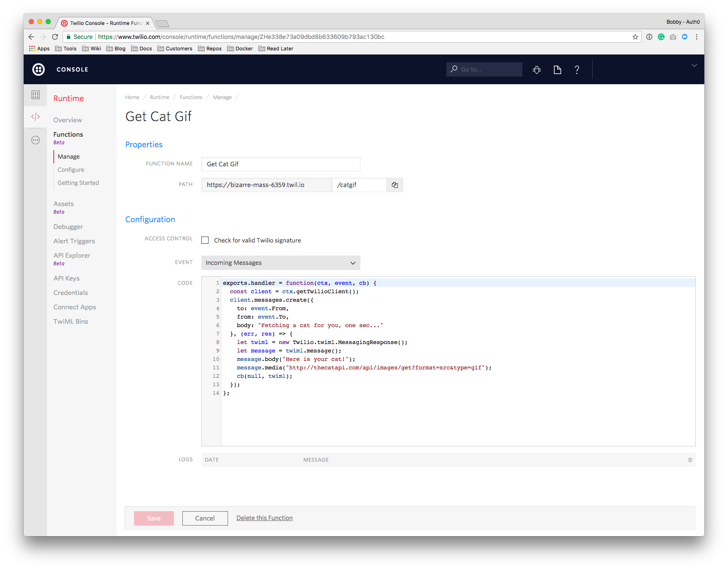Open the Repos bookmarks folder
728x570 pixels.
(210, 49)
